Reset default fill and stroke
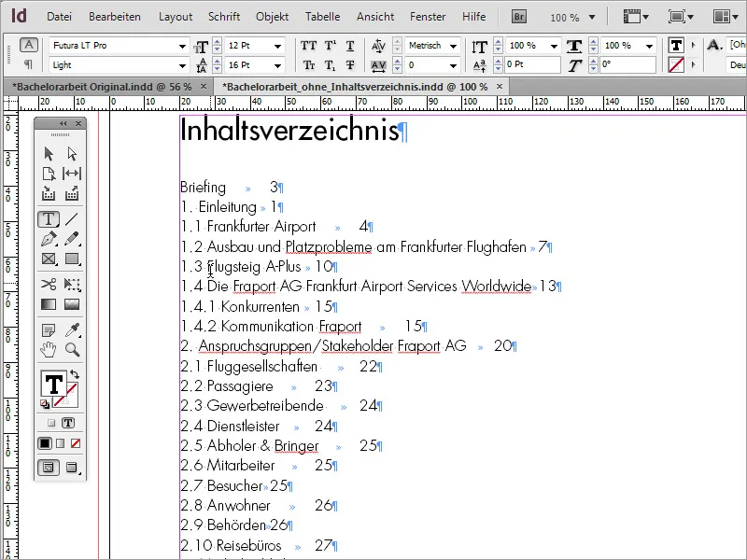Image resolution: width=747 pixels, height=560 pixels. (45, 405)
